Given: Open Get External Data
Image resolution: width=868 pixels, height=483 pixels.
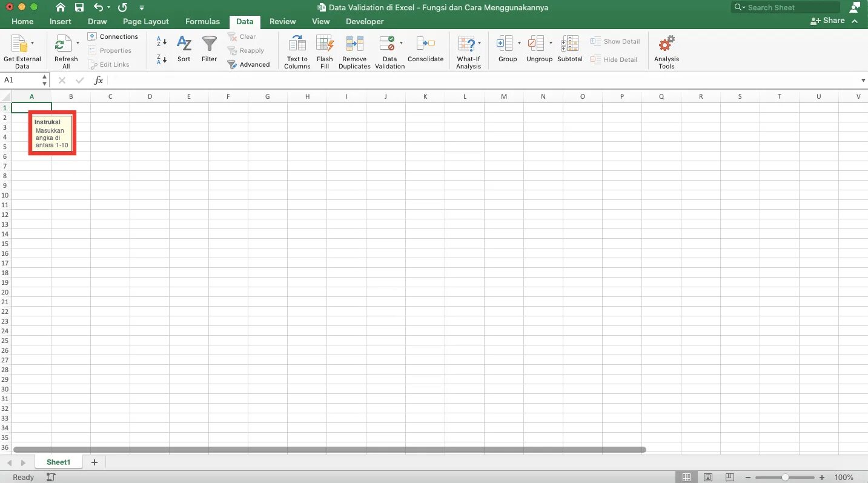Looking at the screenshot, I should (x=22, y=53).
